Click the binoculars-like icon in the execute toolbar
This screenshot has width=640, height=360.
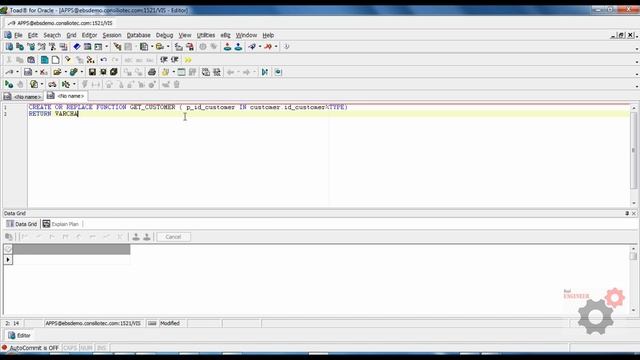52,84
